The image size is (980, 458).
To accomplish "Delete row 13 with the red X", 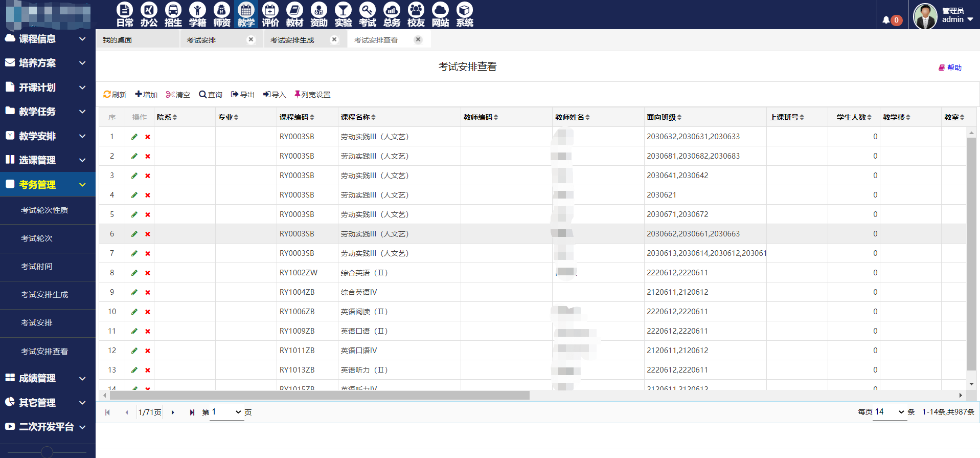I will [148, 370].
